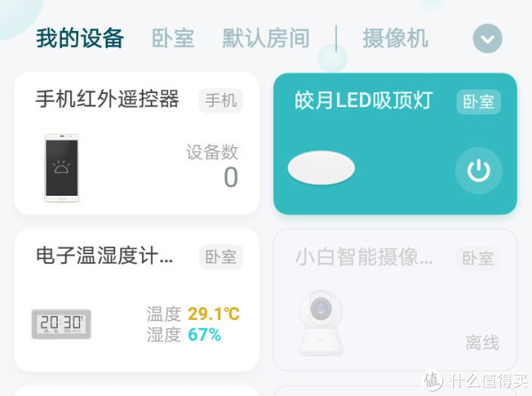Select the 我的设备 tab
Image resolution: width=532 pixels, height=396 pixels.
click(x=80, y=38)
